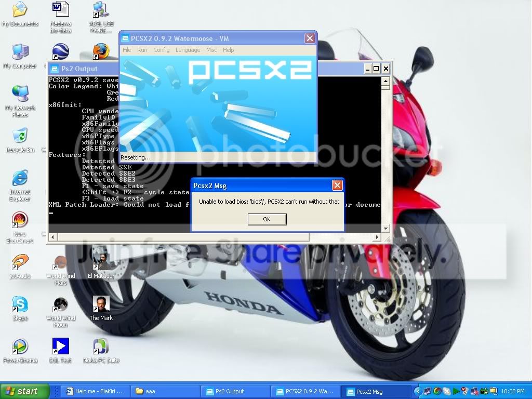Select the Nero StartSmart desktop icon

(20, 228)
